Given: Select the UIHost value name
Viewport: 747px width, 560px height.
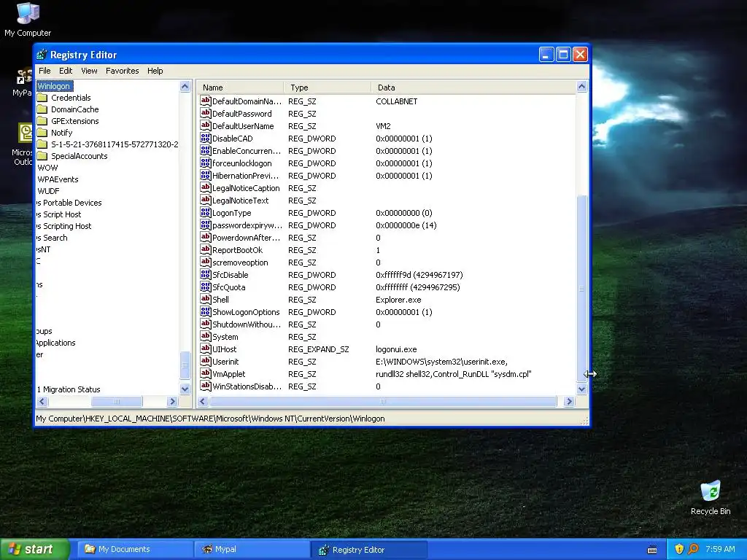Looking at the screenshot, I should click(224, 349).
